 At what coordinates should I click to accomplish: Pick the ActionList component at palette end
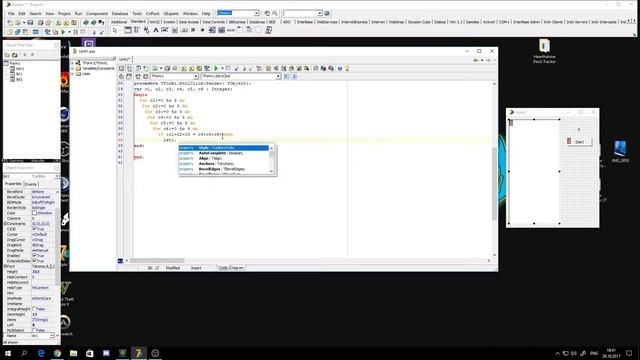pos(269,30)
